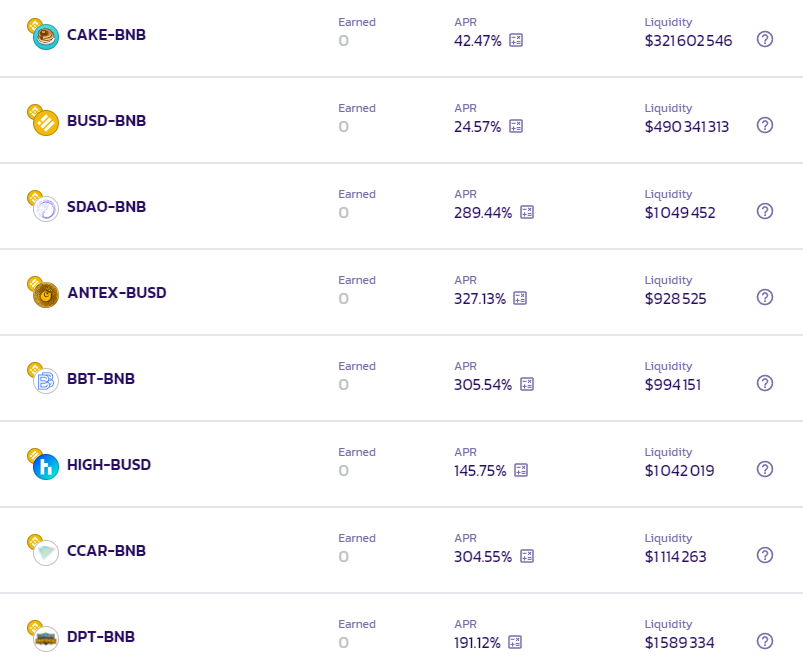Expand the ANTEX-BUSD farm row
This screenshot has height=661, width=803.
[402, 292]
